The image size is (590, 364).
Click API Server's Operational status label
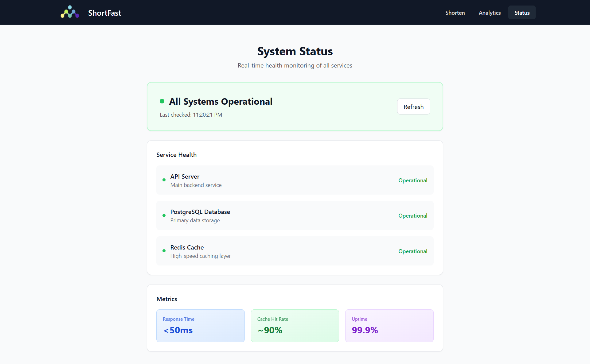coord(413,180)
